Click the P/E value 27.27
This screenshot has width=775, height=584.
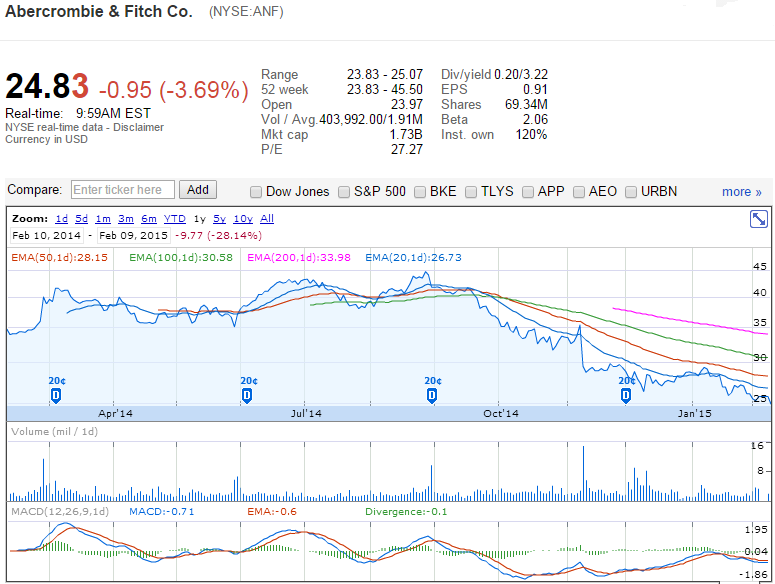pos(407,149)
